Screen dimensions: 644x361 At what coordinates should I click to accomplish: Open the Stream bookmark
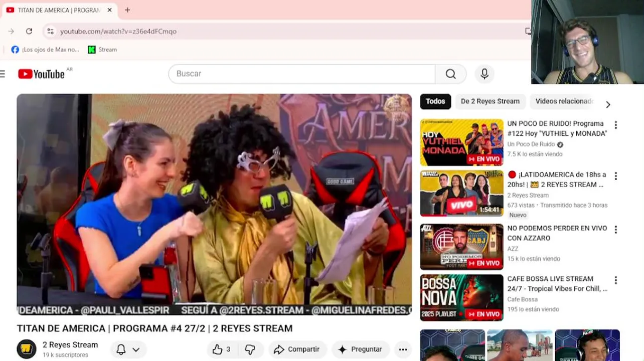coord(102,50)
